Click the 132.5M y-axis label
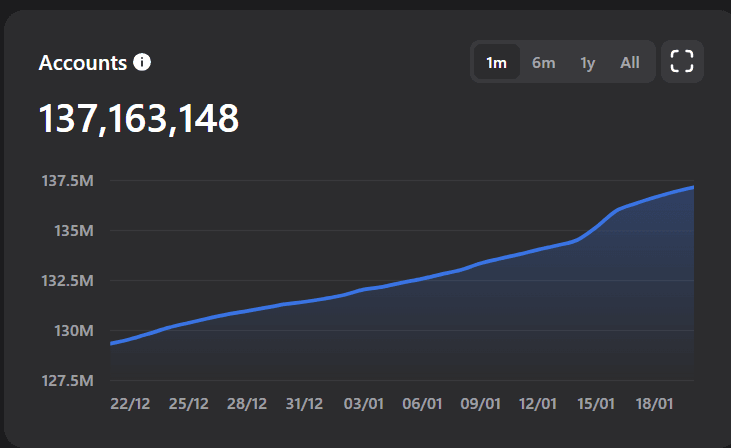Image resolution: width=731 pixels, height=448 pixels. click(x=69, y=281)
